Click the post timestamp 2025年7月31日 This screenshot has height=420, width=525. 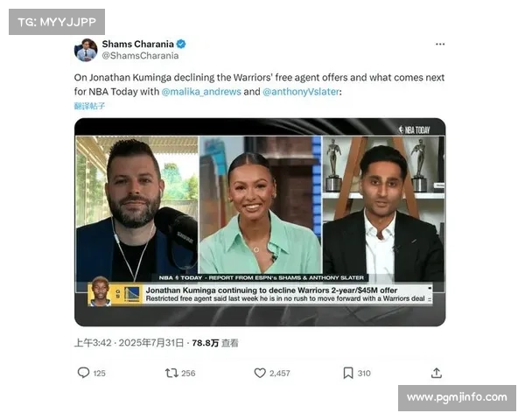tap(151, 343)
